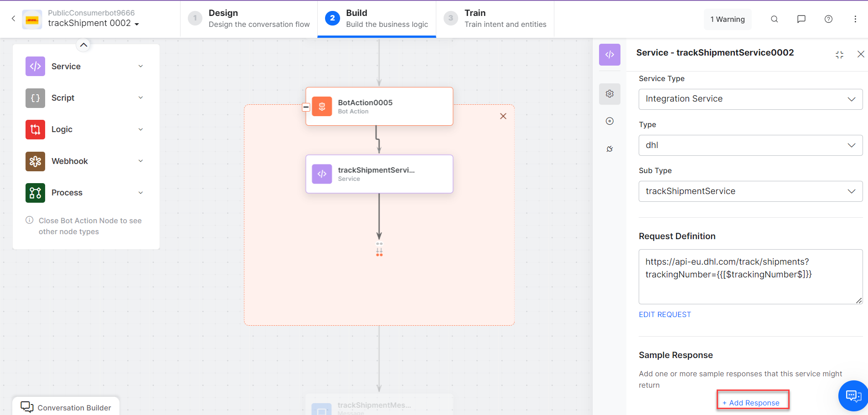The width and height of the screenshot is (868, 415).
Task: Open the three-dot more options menu
Action: (x=855, y=19)
